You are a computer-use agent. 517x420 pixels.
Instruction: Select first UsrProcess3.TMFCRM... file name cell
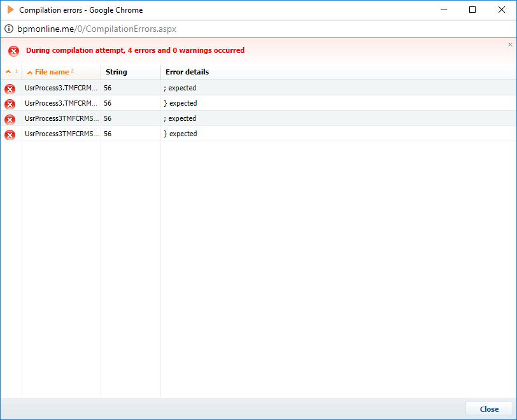click(61, 88)
